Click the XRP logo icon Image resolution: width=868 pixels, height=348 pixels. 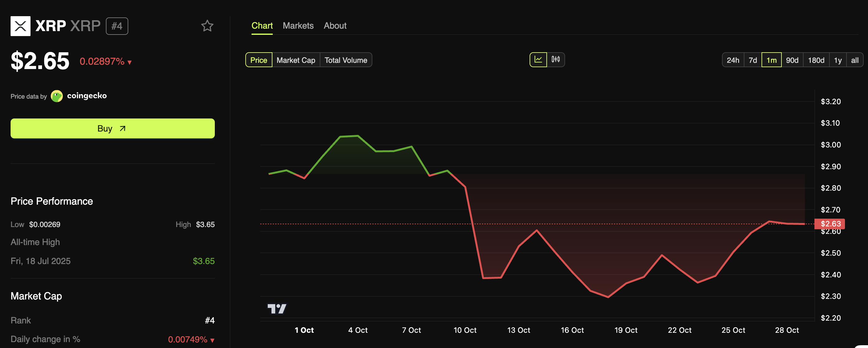pyautogui.click(x=21, y=26)
